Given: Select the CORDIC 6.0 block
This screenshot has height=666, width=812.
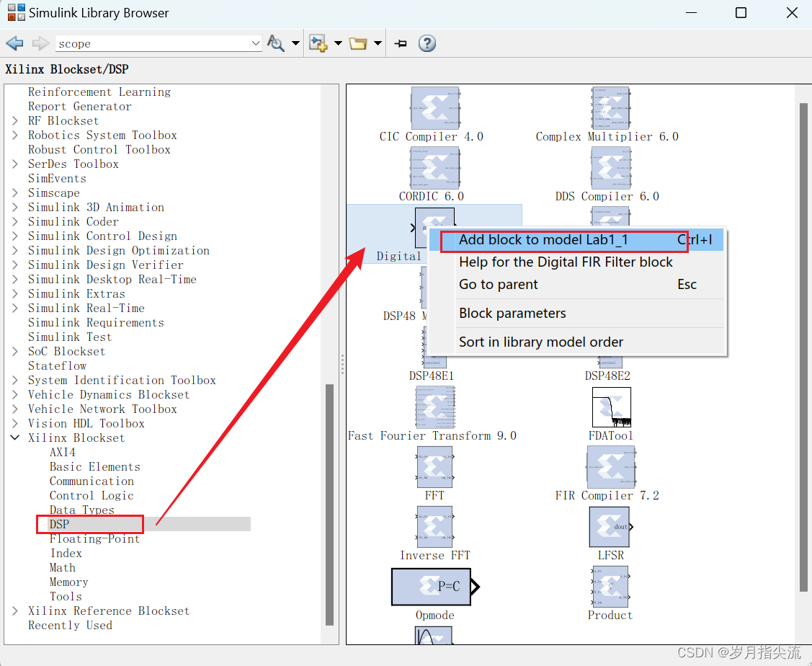Looking at the screenshot, I should [435, 168].
